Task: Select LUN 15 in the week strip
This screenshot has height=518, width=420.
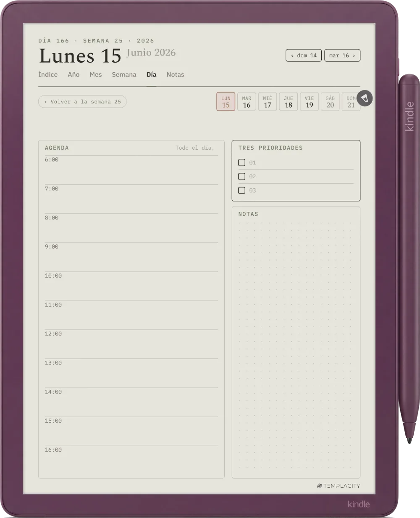Action: [226, 102]
